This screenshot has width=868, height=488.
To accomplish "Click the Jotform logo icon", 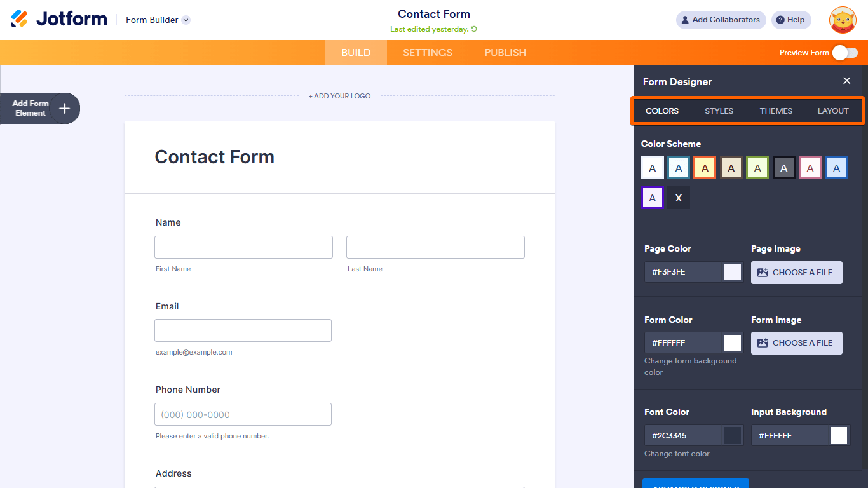I will [18, 18].
